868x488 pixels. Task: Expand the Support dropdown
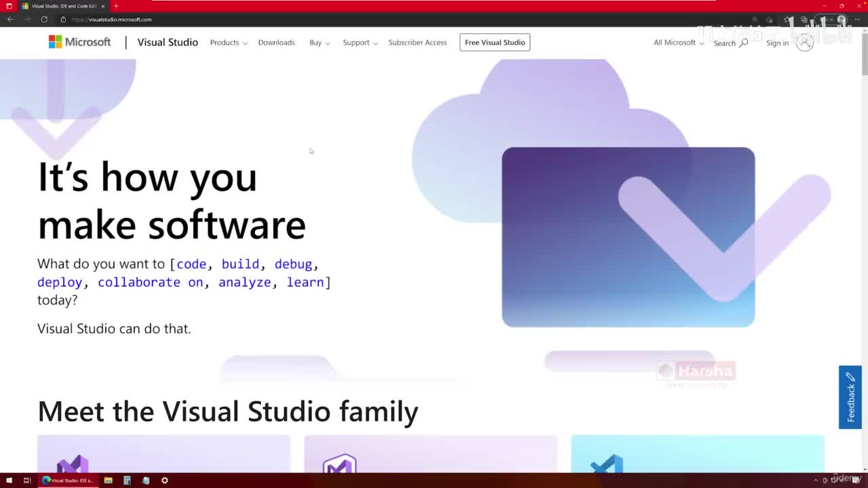(360, 43)
